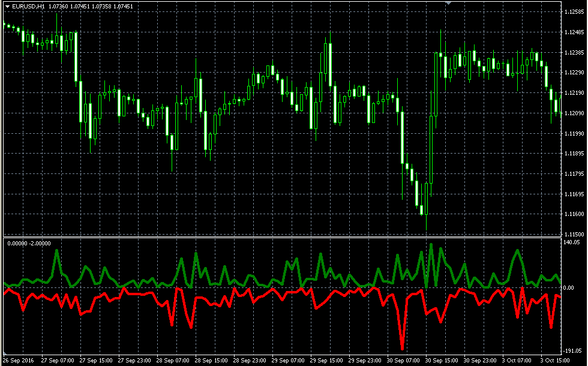
Task: Click the 3 Oct 15:00 time label
Action: (x=556, y=361)
